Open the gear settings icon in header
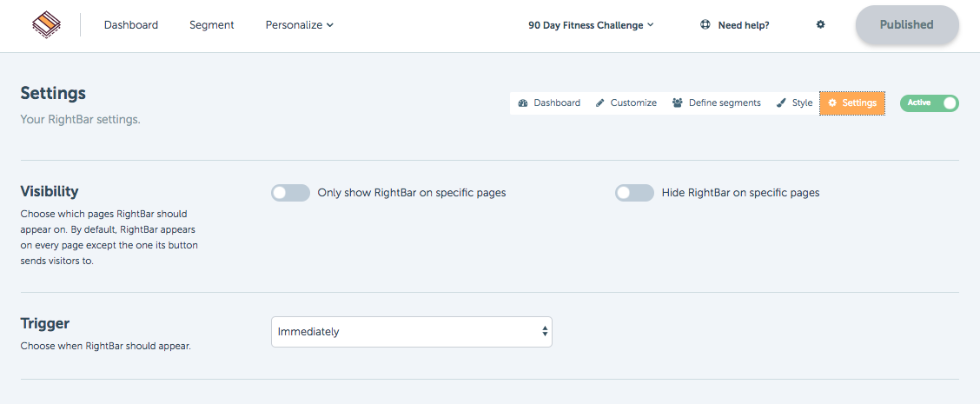Screen dimensions: 980x404 tap(821, 25)
